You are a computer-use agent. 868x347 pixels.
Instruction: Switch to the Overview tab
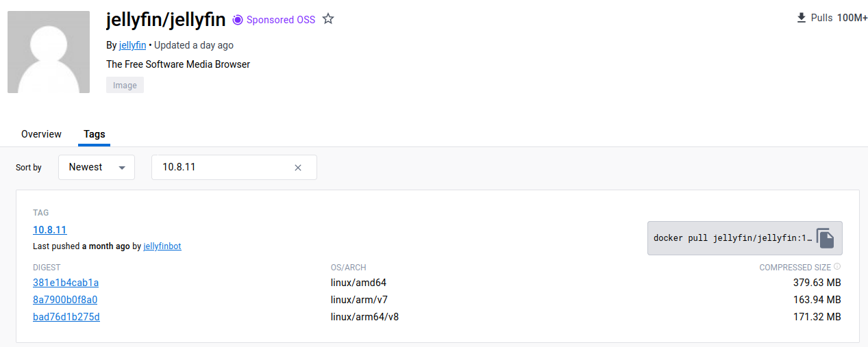click(x=41, y=134)
